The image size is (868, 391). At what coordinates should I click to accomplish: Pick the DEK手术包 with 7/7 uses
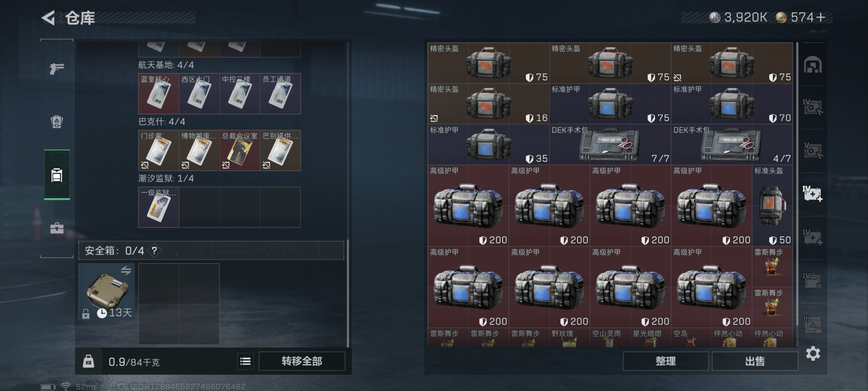610,144
